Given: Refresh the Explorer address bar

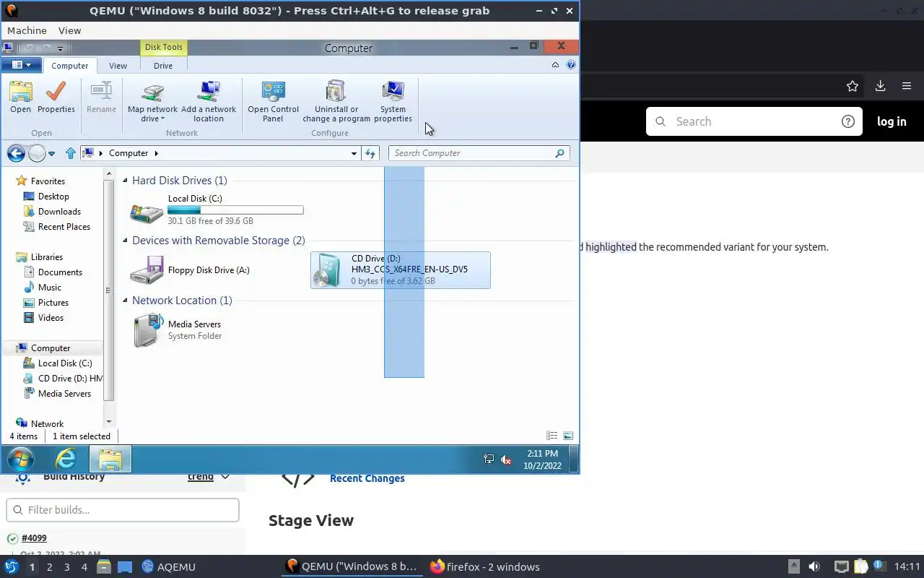Looking at the screenshot, I should tap(370, 153).
